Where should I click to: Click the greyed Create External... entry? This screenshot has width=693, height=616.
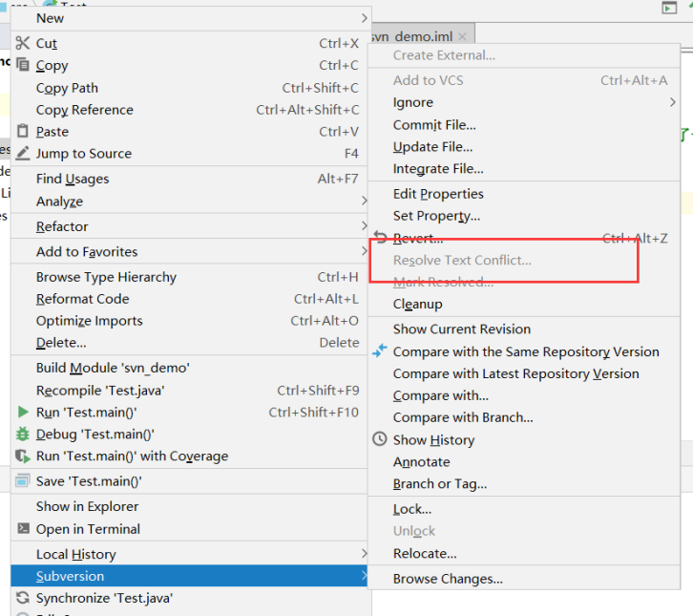[x=524, y=55]
